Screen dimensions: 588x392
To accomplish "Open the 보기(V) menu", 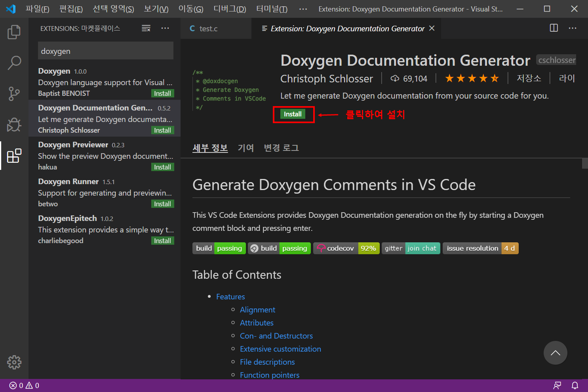I will click(x=156, y=9).
